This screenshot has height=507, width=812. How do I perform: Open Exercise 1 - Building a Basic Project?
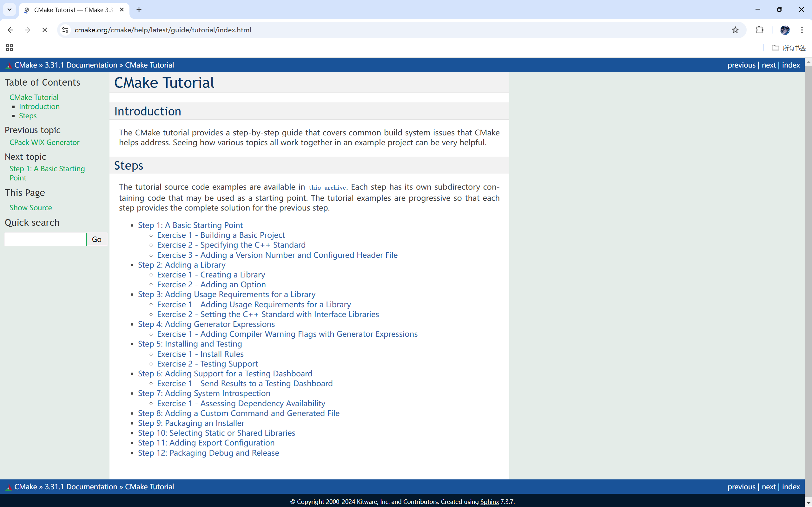[221, 235]
